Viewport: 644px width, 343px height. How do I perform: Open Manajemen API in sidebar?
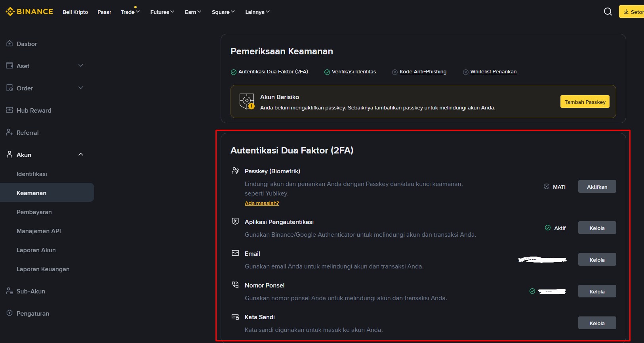pos(39,231)
